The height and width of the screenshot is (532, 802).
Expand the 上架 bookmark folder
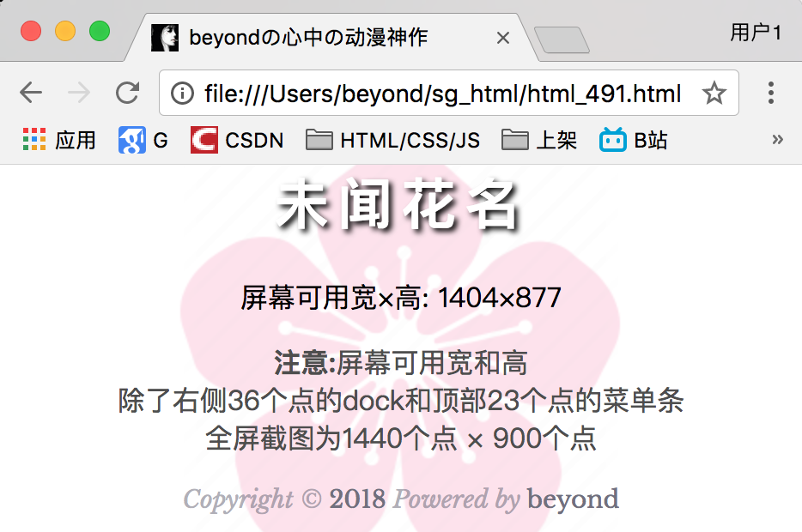(x=539, y=140)
